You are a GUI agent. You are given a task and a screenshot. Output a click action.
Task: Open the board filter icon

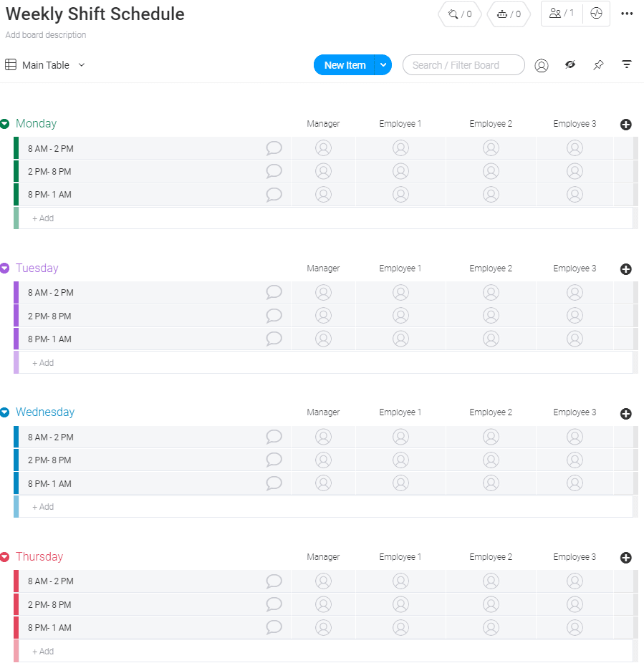pyautogui.click(x=627, y=65)
